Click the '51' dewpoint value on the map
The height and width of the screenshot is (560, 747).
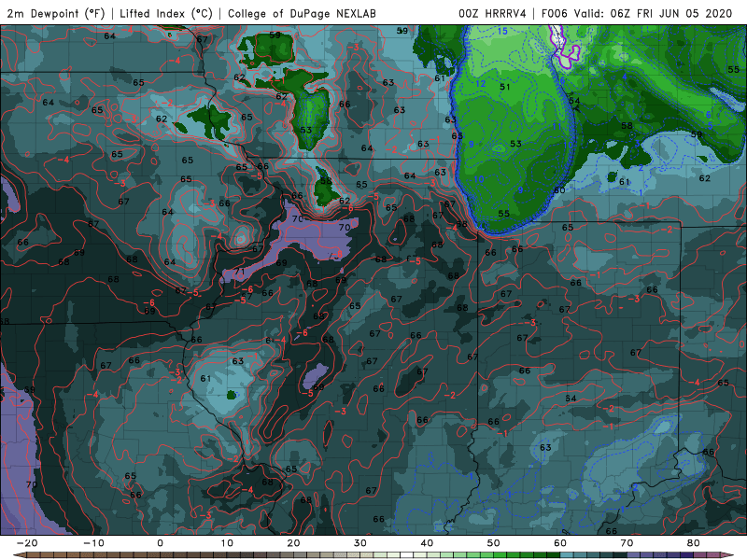click(x=504, y=87)
